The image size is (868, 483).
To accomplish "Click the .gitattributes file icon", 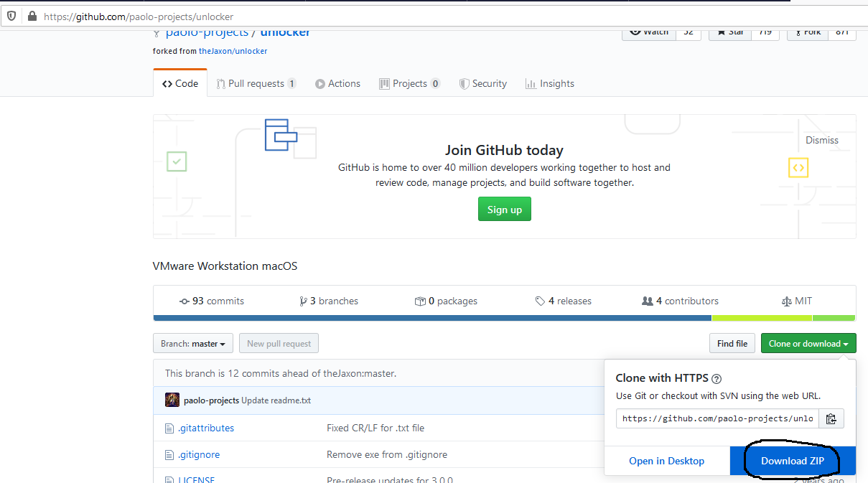I will coord(169,428).
